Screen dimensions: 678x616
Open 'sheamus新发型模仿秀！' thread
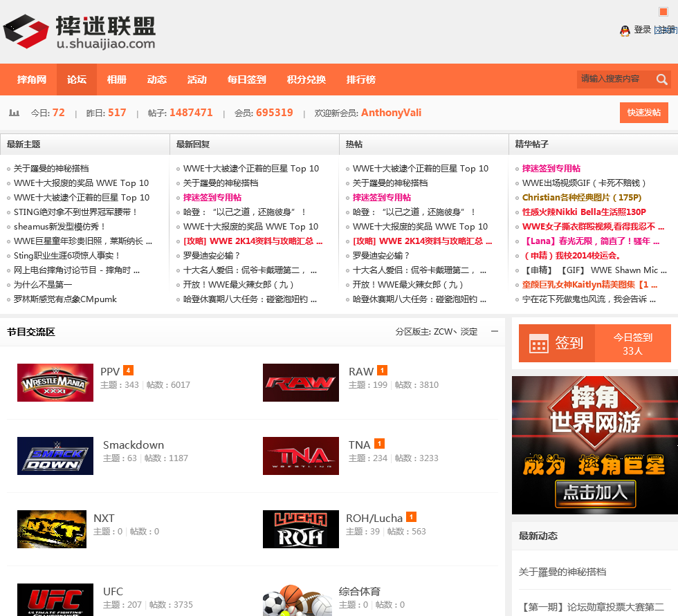coord(59,227)
